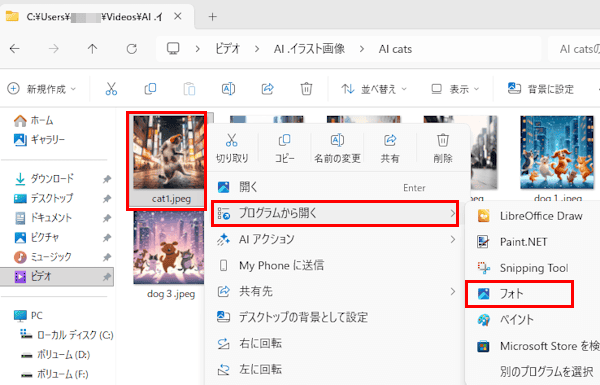
Task: Click My Phone に送信
Action: point(336,266)
